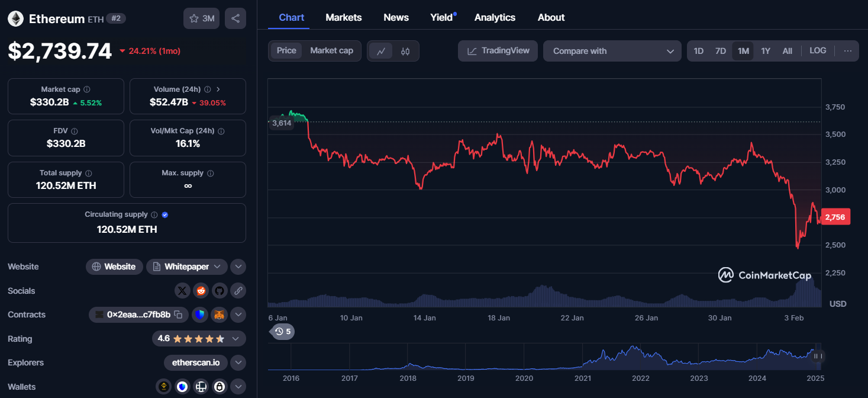Click 2021 on the history navigator
This screenshot has width=868, height=398.
pos(582,378)
